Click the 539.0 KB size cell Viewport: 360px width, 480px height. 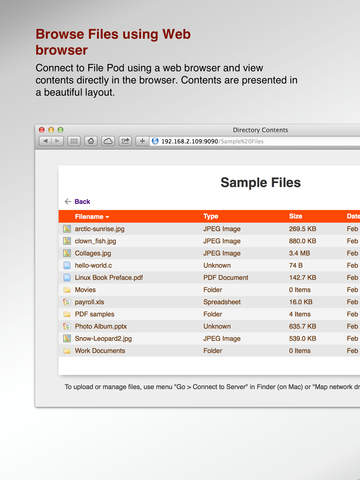coord(302,339)
